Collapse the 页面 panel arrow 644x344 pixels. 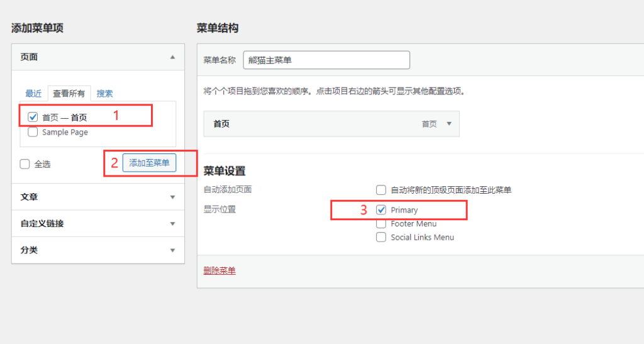172,57
